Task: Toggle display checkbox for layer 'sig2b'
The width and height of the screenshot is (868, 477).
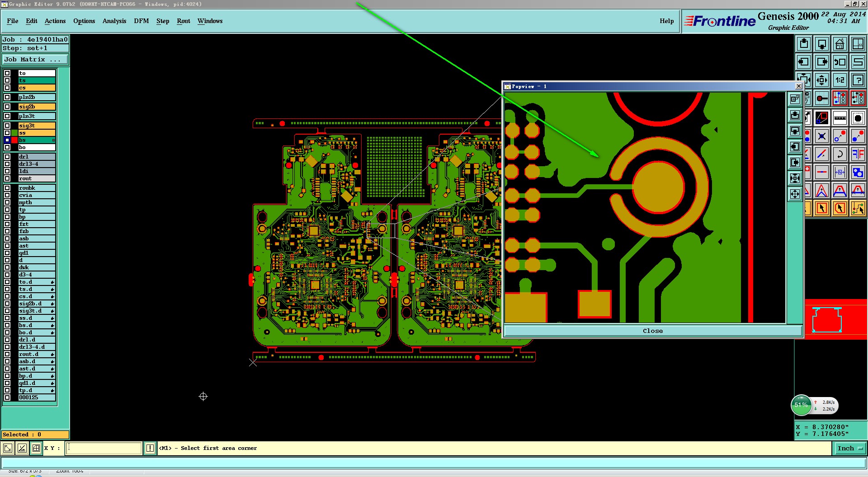Action: tap(7, 107)
